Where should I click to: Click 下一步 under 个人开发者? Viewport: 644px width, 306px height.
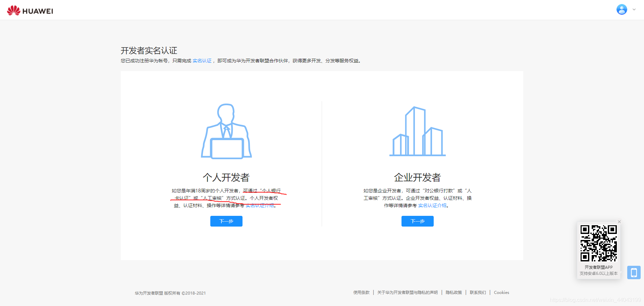(x=226, y=221)
